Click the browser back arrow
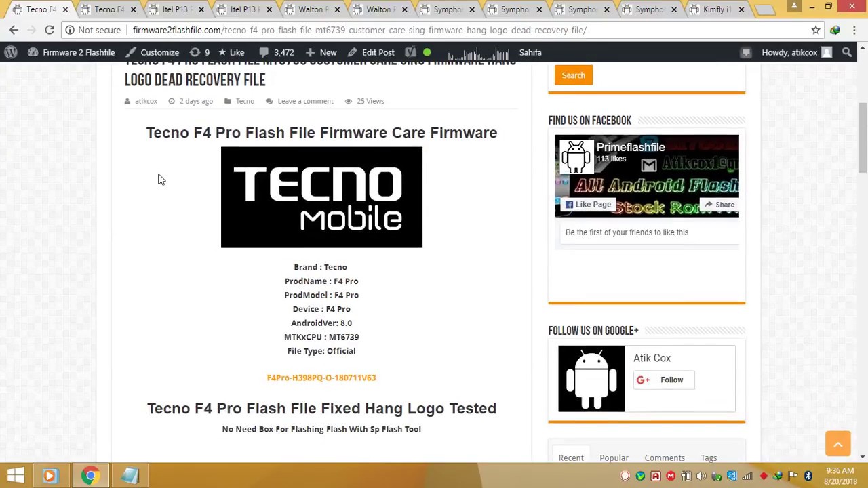Viewport: 868px width, 488px height. click(x=14, y=30)
